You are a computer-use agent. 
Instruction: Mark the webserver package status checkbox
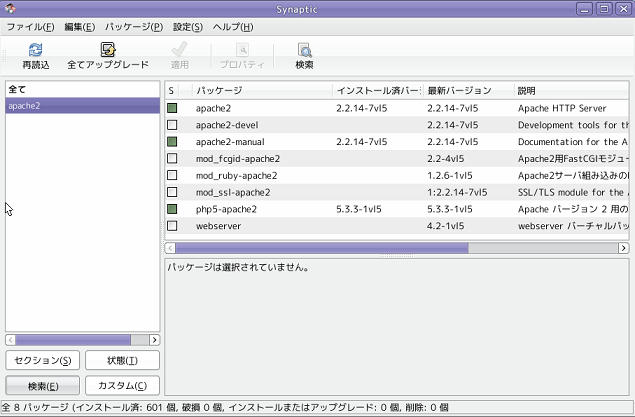pyautogui.click(x=172, y=226)
